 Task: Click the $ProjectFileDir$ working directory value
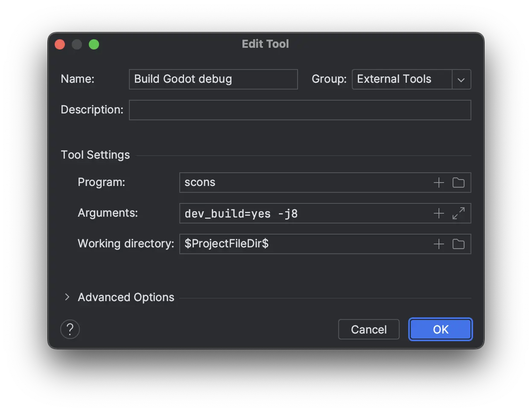226,244
